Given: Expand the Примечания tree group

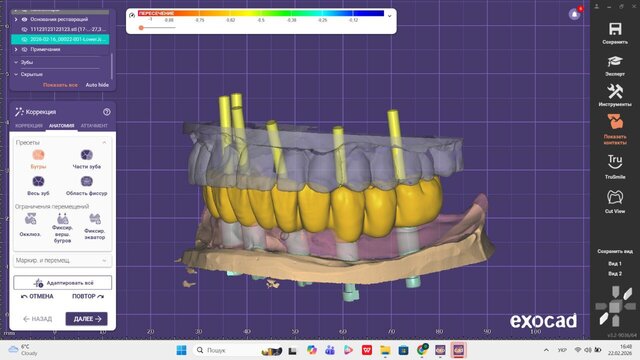Looking at the screenshot, I should (x=16, y=49).
